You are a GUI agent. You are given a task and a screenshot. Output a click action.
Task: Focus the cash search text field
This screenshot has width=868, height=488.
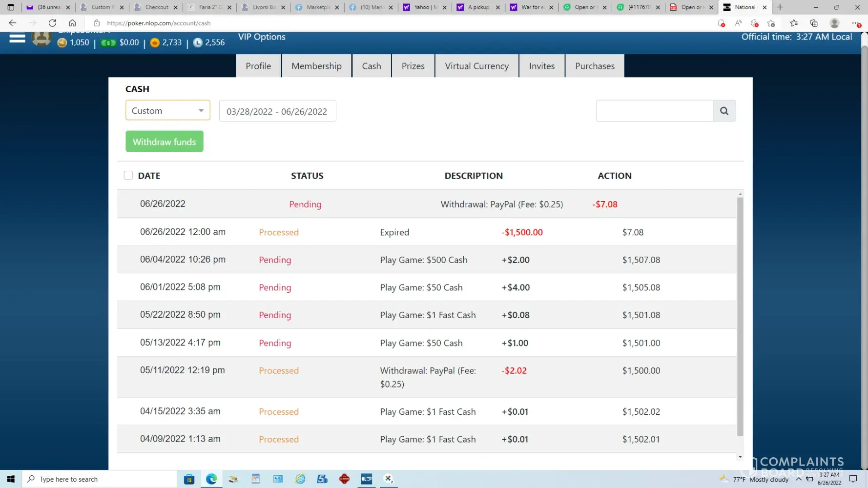pos(654,111)
